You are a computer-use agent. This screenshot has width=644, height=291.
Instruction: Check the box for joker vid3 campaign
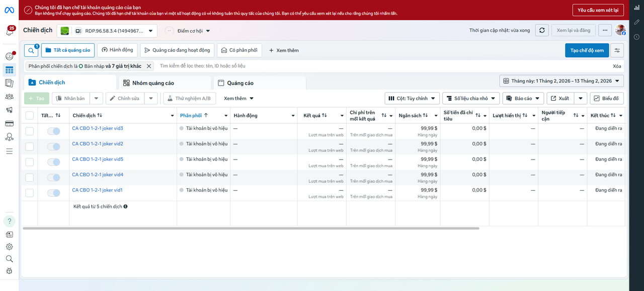pos(30,131)
